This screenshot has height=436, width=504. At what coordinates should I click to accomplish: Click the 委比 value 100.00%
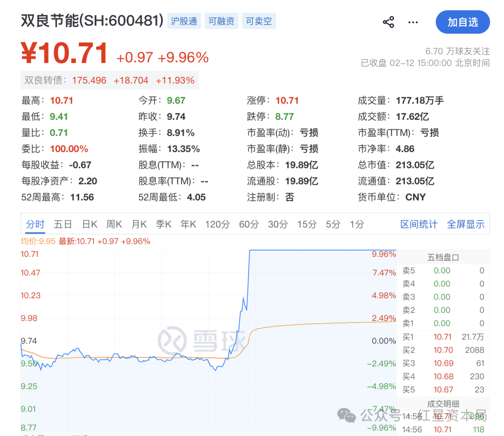coord(69,149)
